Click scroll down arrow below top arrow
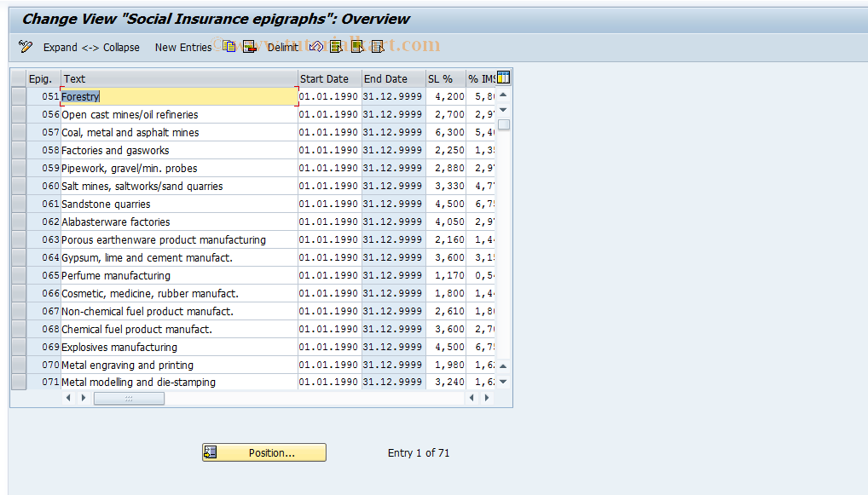868x495 pixels. [x=503, y=110]
